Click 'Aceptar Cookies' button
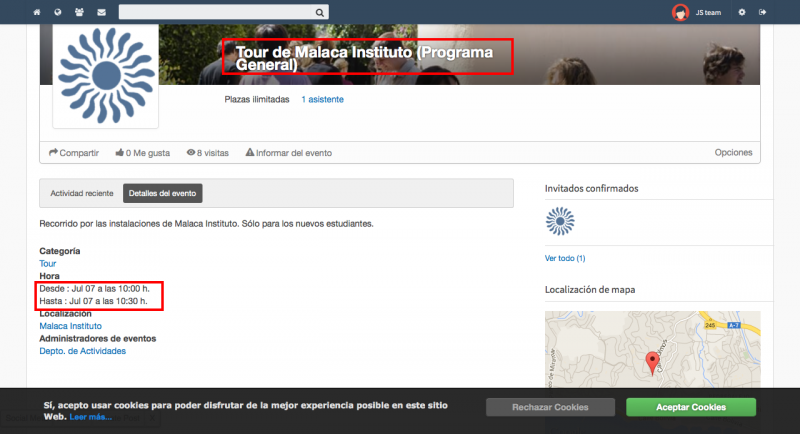Viewport: 800px width, 434px height. click(691, 407)
